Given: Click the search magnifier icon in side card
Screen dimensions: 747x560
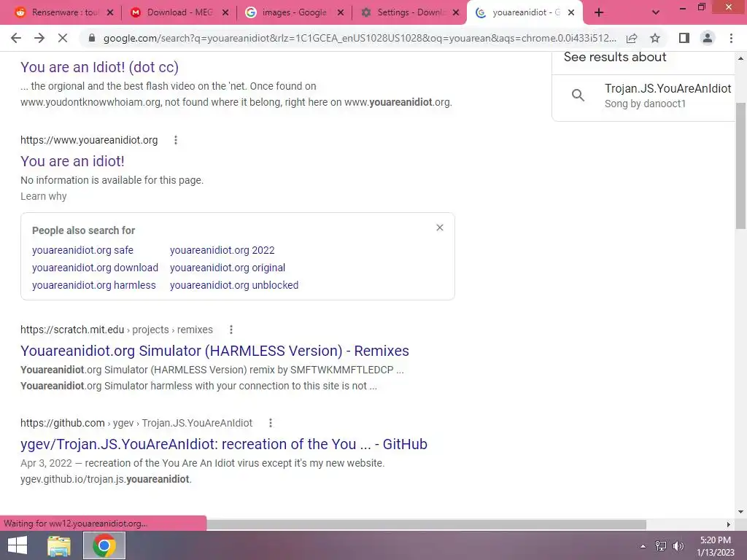Looking at the screenshot, I should (x=578, y=96).
